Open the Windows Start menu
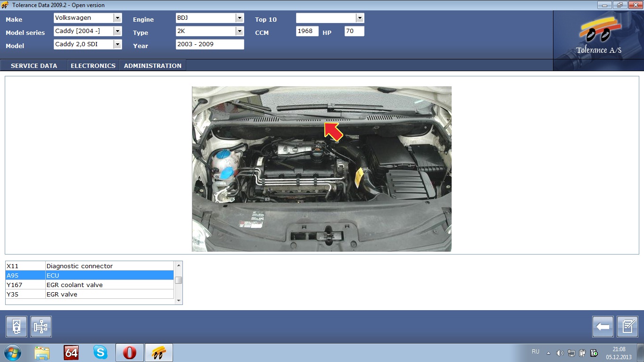 [12, 353]
